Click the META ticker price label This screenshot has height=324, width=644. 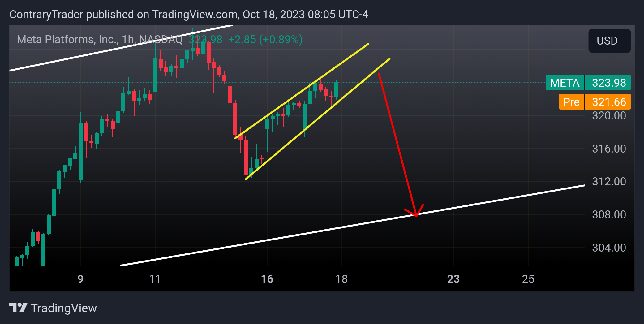[588, 83]
